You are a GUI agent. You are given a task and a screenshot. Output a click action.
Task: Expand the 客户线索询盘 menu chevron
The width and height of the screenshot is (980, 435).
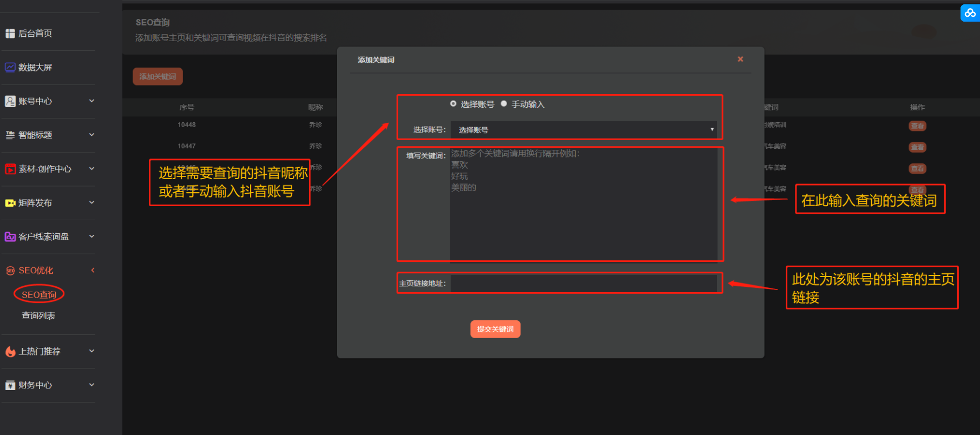click(91, 236)
